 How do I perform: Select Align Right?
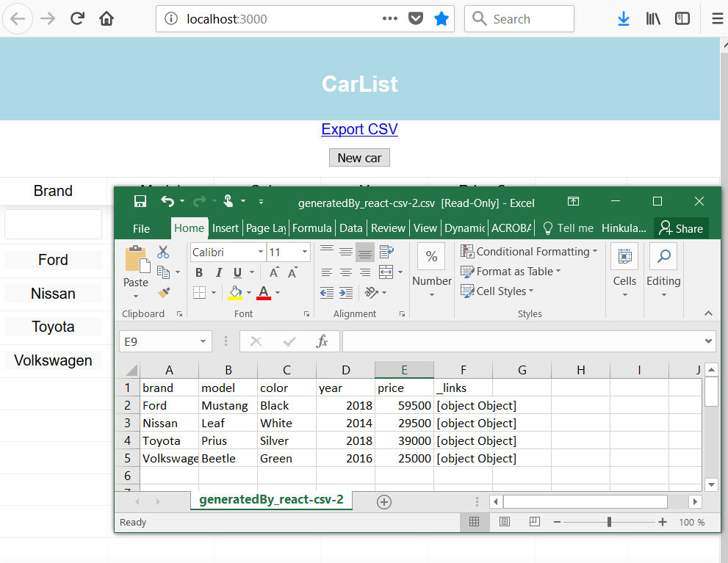[x=365, y=272]
